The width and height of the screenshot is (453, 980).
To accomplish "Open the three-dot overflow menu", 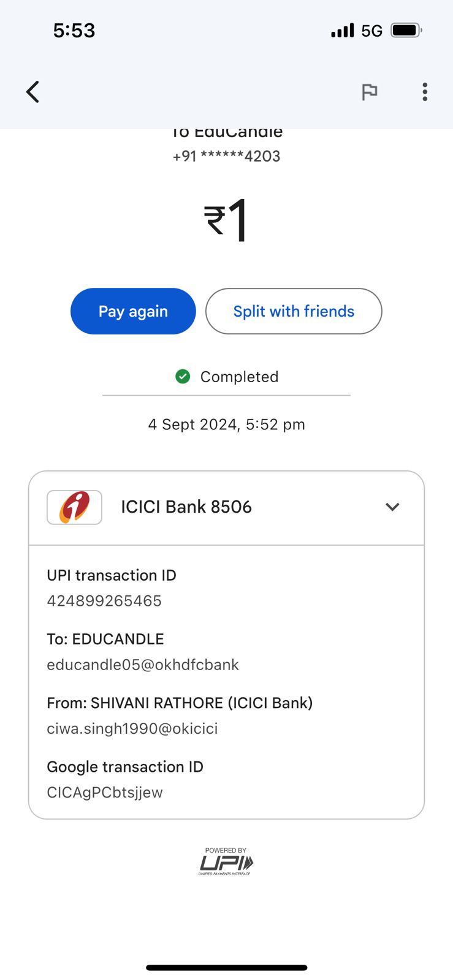I will (424, 92).
